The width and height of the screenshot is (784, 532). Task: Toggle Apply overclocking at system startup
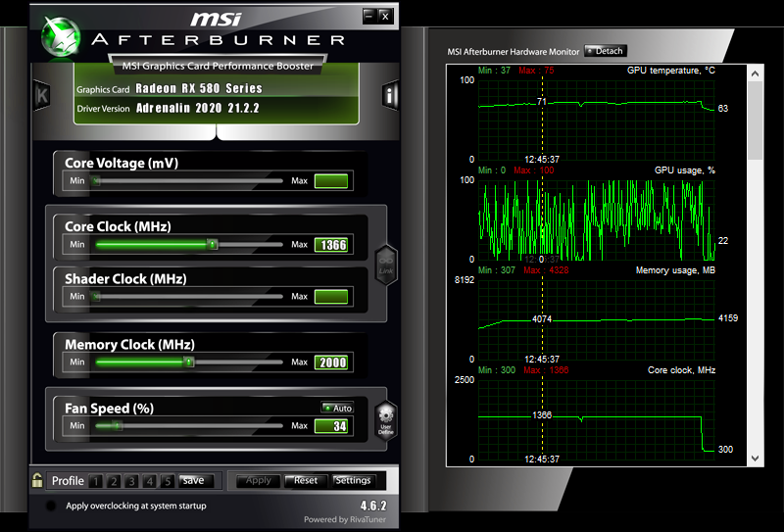pos(51,506)
